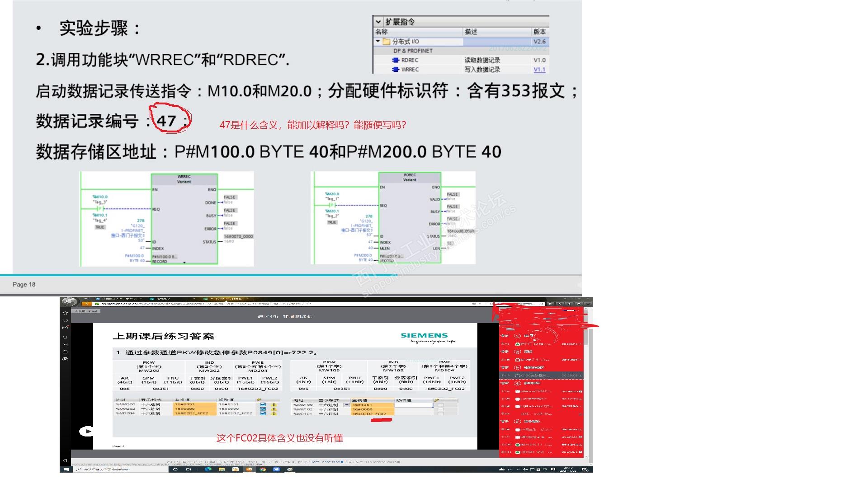
Task: Toggle the empty checkbox in MW100 row
Action: click(x=441, y=405)
